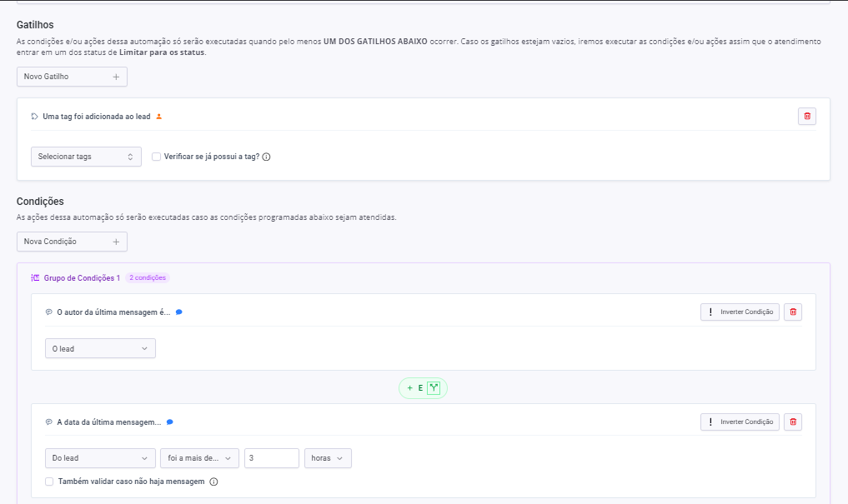Expand the 'foi a mais de...' comparison dropdown
The image size is (848, 504).
[199, 458]
